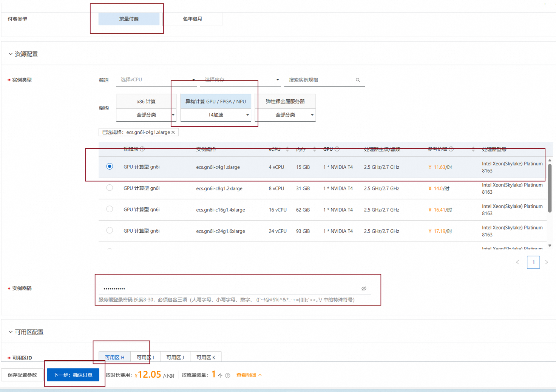Choose the 弹性裸金属服务器 architecture tab
The image size is (556, 392).
click(x=285, y=102)
